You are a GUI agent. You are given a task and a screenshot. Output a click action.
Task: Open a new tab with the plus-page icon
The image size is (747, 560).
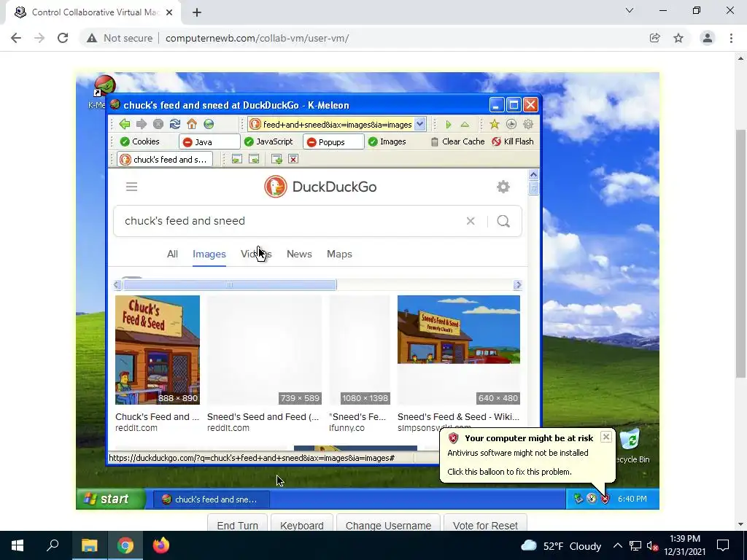click(x=276, y=159)
